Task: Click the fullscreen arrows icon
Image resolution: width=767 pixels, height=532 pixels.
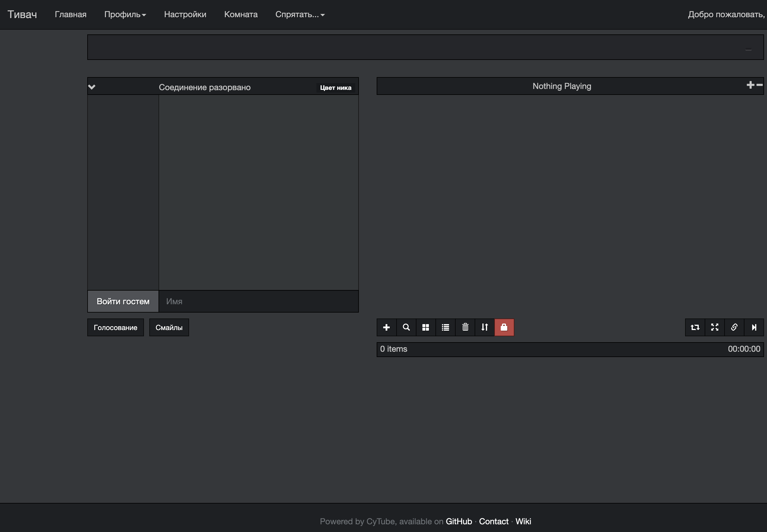Action: [714, 327]
